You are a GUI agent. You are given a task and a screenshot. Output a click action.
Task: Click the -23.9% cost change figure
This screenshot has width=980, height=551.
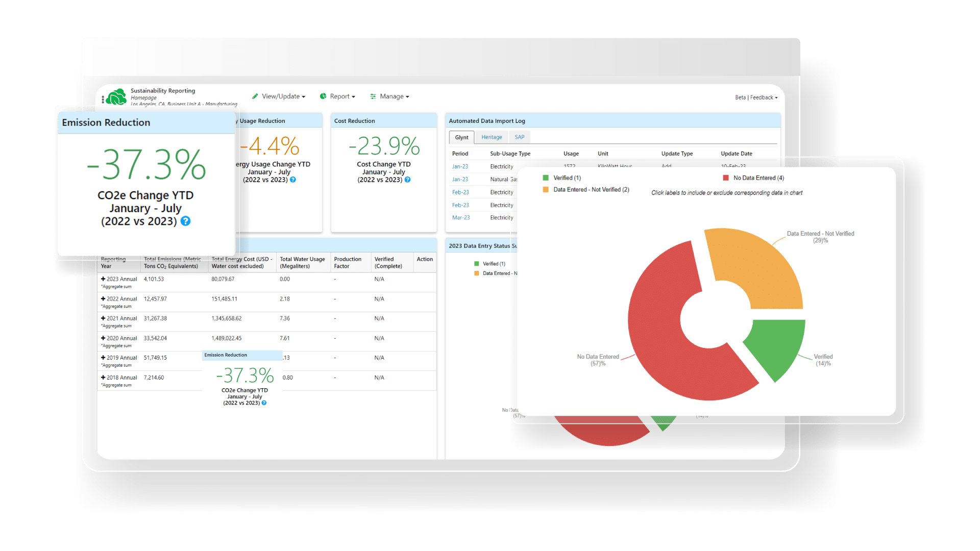[384, 146]
